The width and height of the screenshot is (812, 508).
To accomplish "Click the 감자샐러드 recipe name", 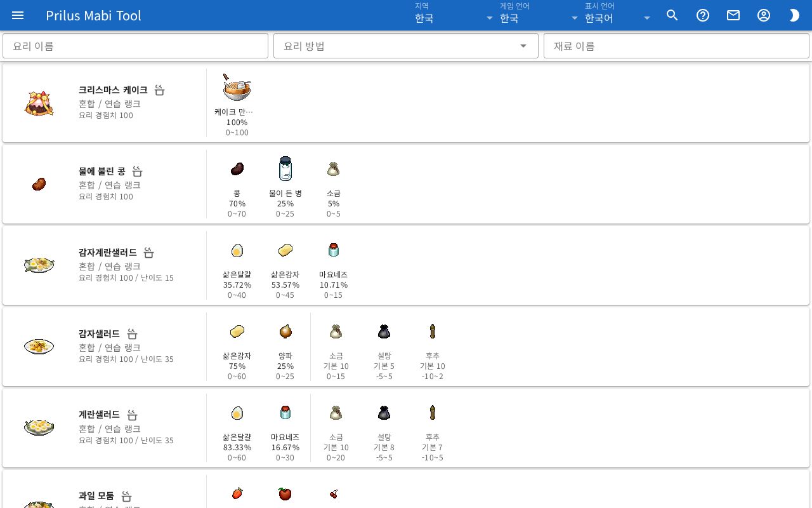I will click(99, 334).
